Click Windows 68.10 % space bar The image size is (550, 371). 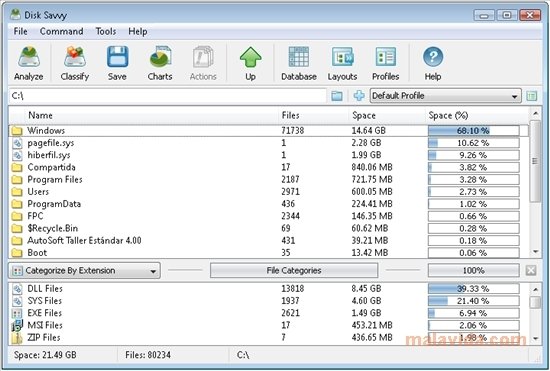tap(474, 131)
